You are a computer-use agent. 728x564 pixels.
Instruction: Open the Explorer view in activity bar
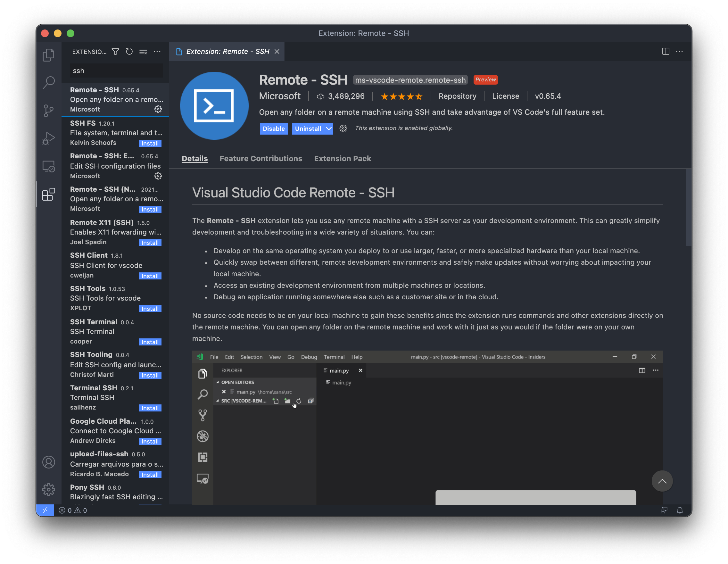(x=49, y=55)
